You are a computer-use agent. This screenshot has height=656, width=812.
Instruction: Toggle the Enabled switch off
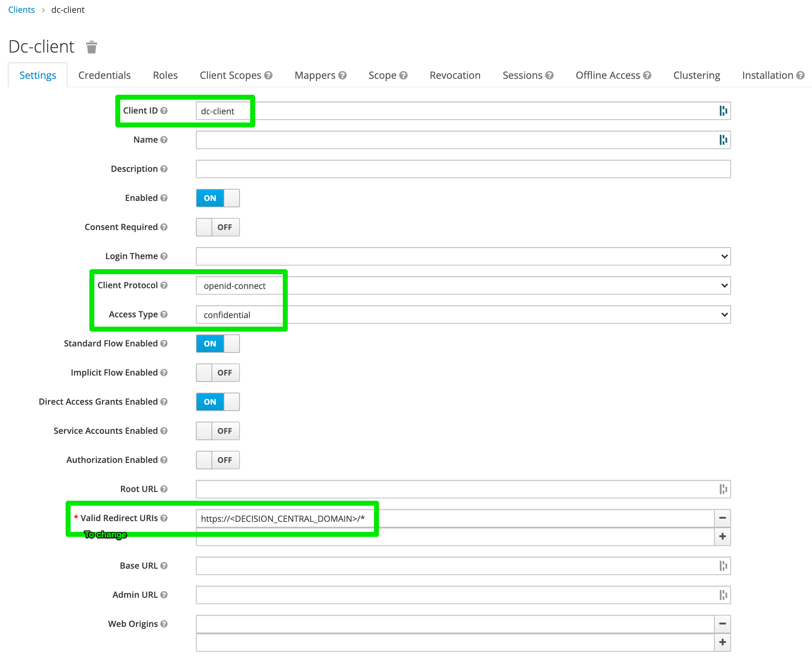coord(218,198)
